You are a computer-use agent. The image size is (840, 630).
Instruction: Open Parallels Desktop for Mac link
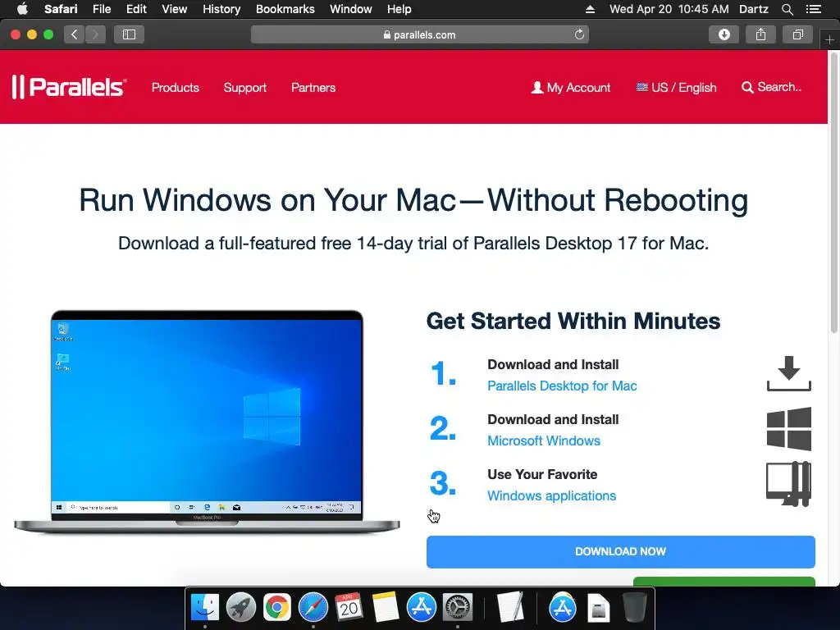(562, 386)
